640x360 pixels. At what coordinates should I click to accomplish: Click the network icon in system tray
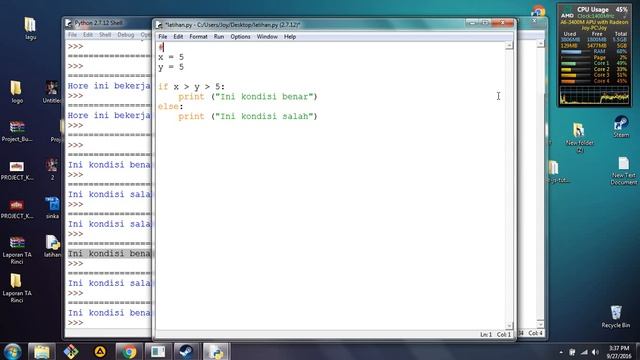click(x=584, y=352)
